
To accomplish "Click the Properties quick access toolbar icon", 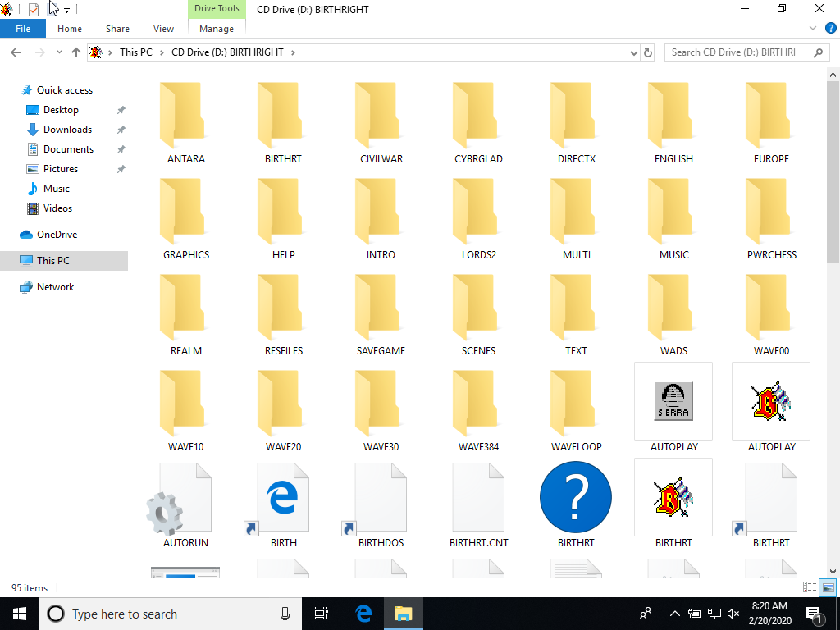I will (33, 9).
